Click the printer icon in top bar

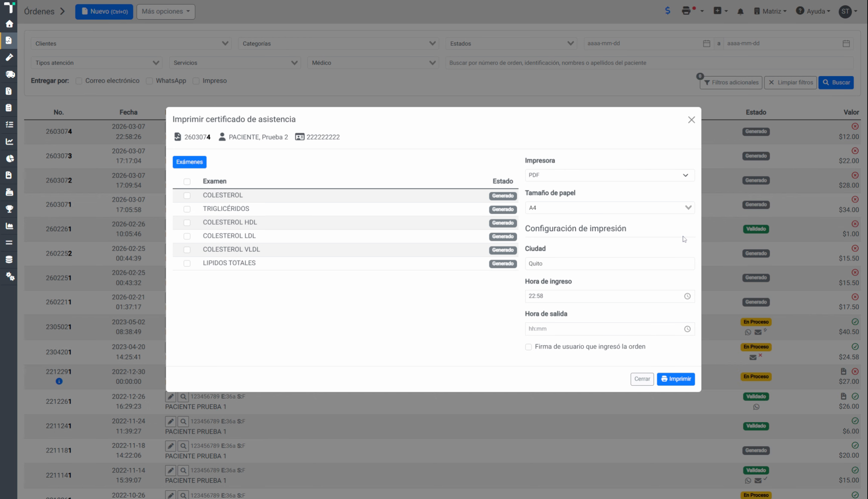pyautogui.click(x=686, y=11)
